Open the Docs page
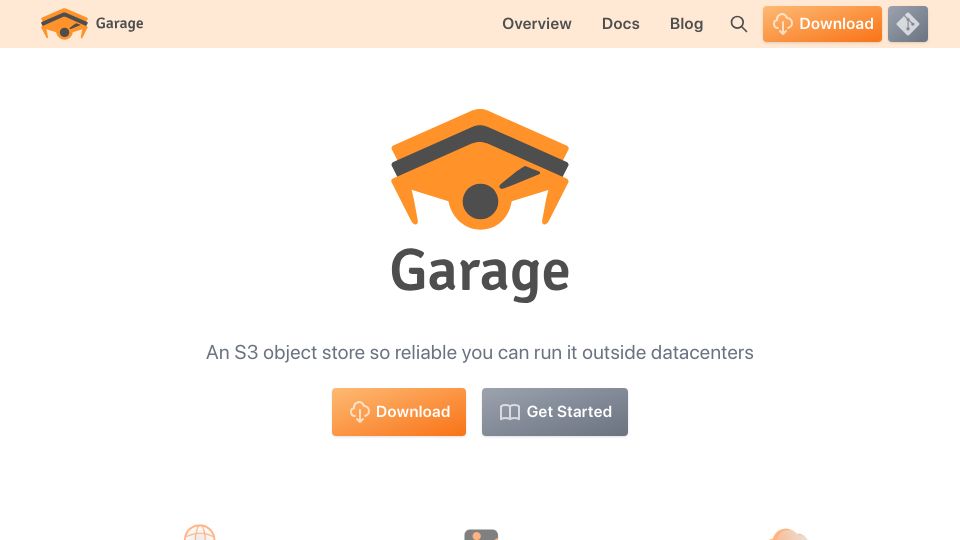 pos(620,24)
